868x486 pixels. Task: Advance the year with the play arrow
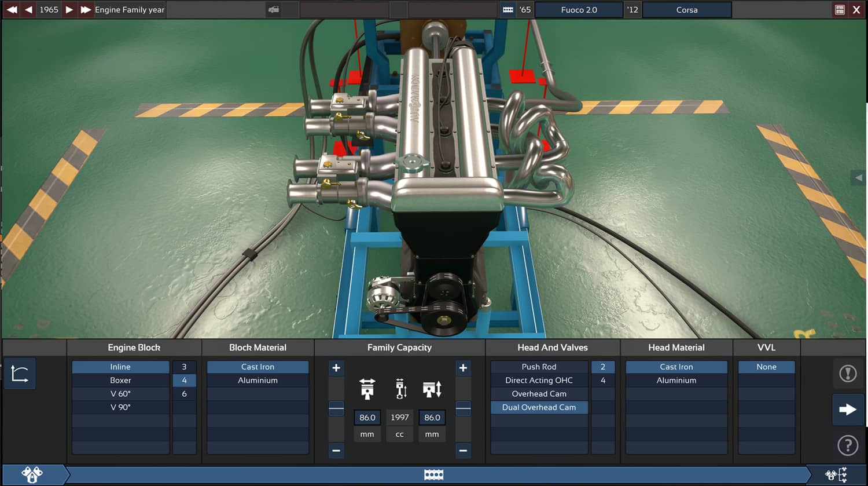[69, 10]
